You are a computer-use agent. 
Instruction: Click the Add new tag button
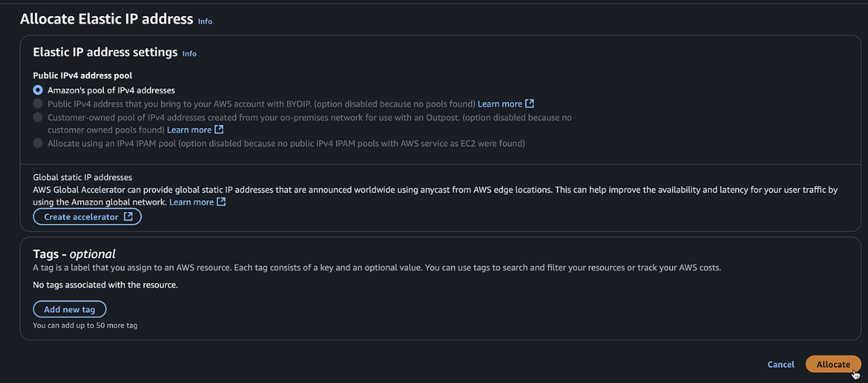tap(70, 309)
